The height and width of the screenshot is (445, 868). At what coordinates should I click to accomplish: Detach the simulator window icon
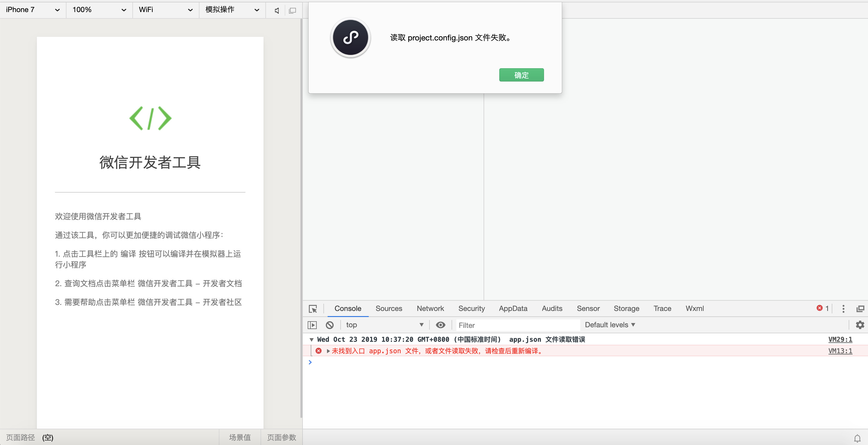pos(293,10)
